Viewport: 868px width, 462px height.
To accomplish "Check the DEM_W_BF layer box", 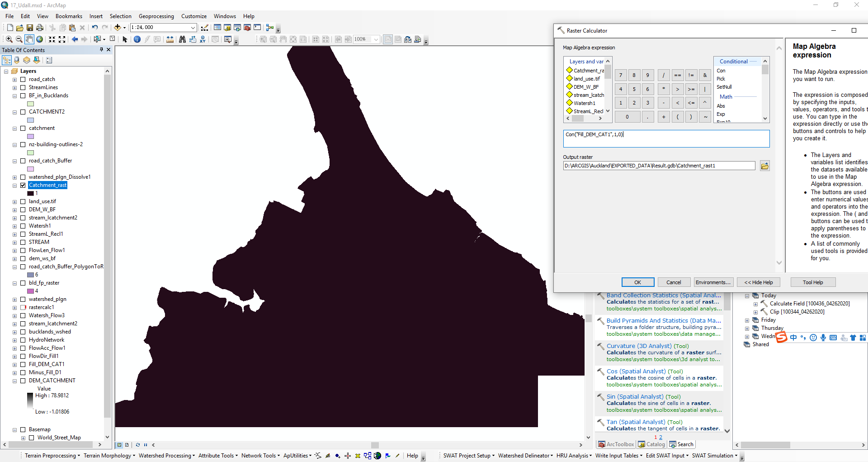I will tap(23, 210).
